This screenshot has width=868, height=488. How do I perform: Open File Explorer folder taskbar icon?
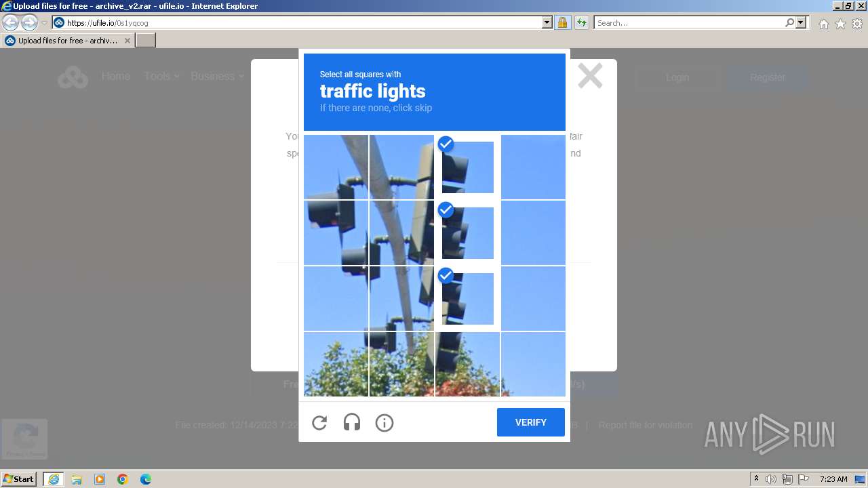coord(77,479)
